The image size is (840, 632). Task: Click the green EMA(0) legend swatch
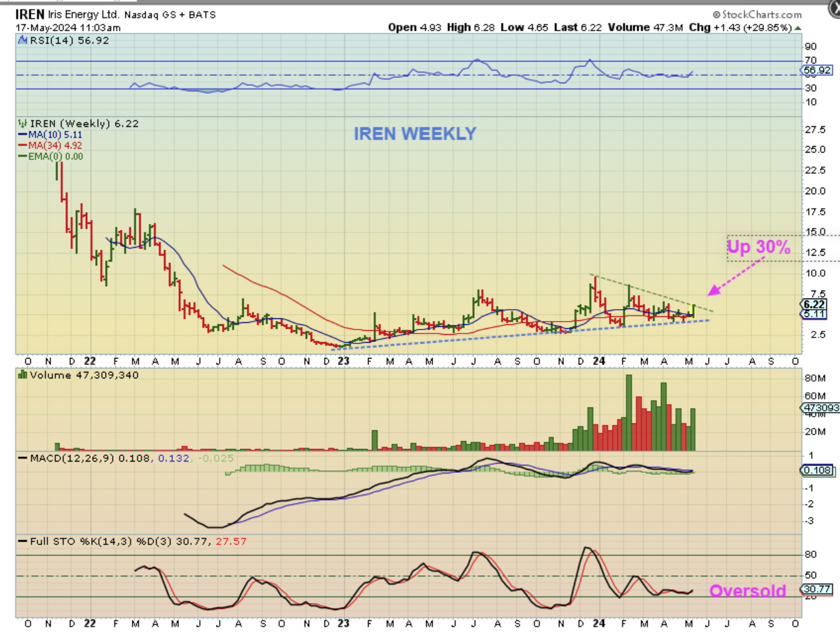coord(23,157)
